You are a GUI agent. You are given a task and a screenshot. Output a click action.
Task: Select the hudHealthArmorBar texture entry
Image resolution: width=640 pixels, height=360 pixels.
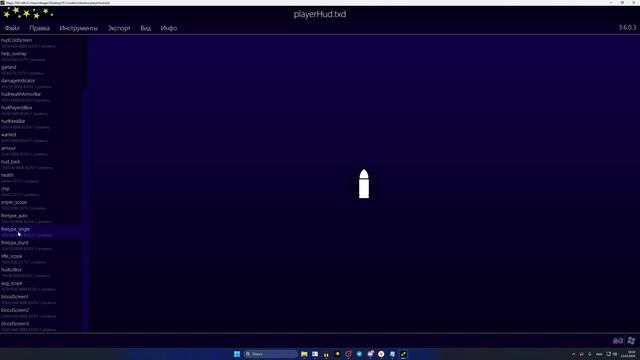pyautogui.click(x=41, y=97)
